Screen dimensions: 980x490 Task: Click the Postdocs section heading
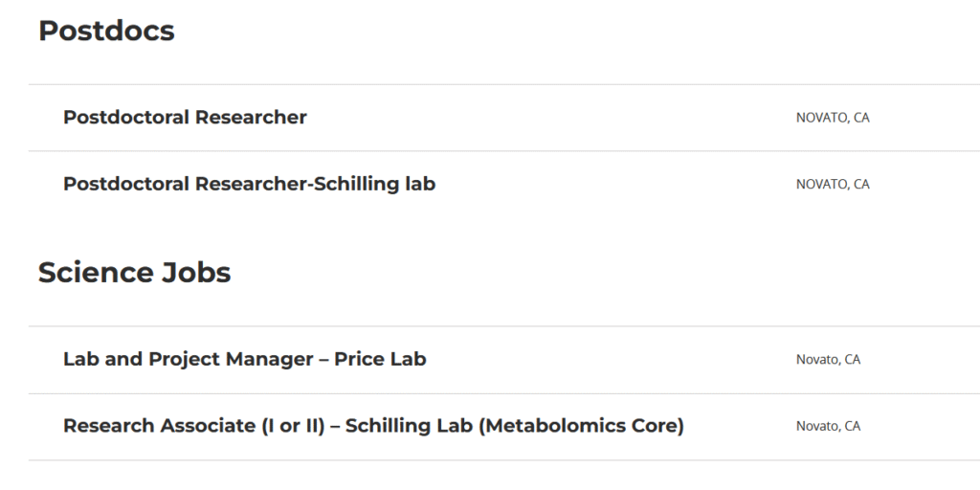click(x=106, y=31)
